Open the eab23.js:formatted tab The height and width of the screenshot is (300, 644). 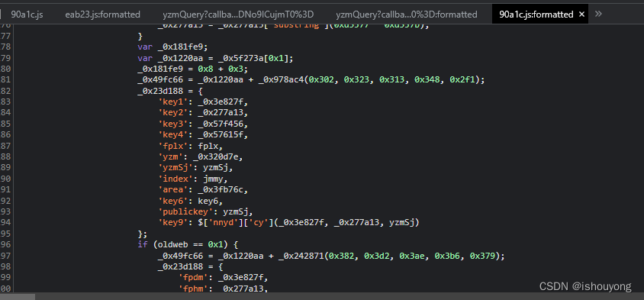point(103,15)
